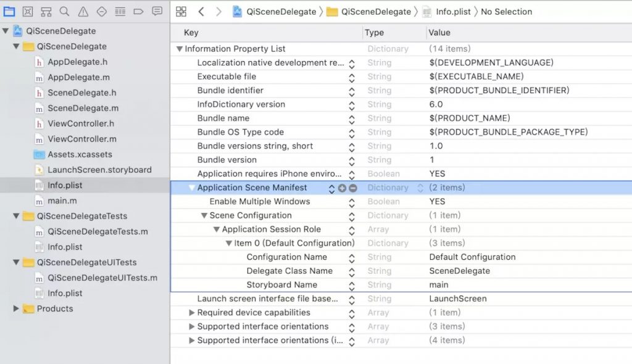Click Info.plist label in the breadcrumb
The width and height of the screenshot is (632, 364).
(453, 12)
